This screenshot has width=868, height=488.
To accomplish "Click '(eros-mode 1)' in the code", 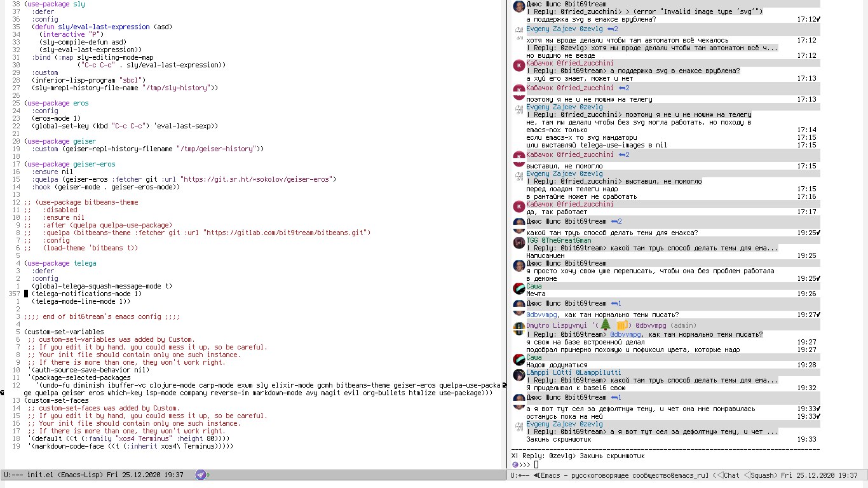I will click(57, 118).
